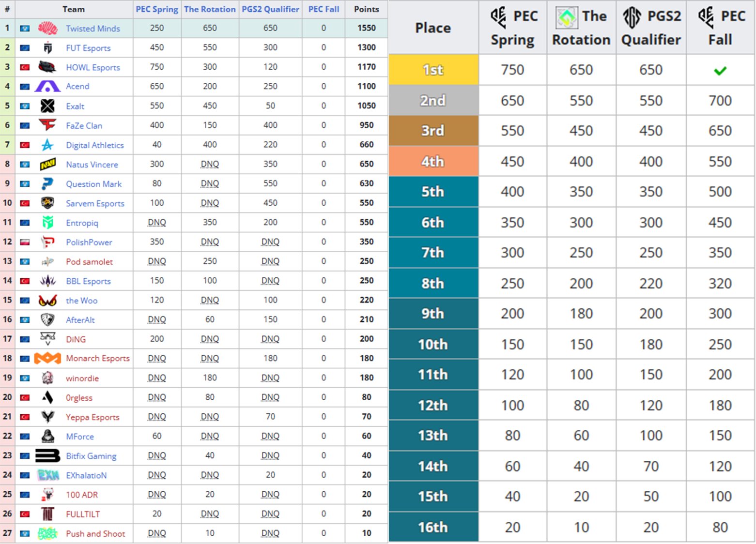Viewport: 756px width, 544px height.
Task: Open The Rotation column header link
Action: click(x=210, y=9)
